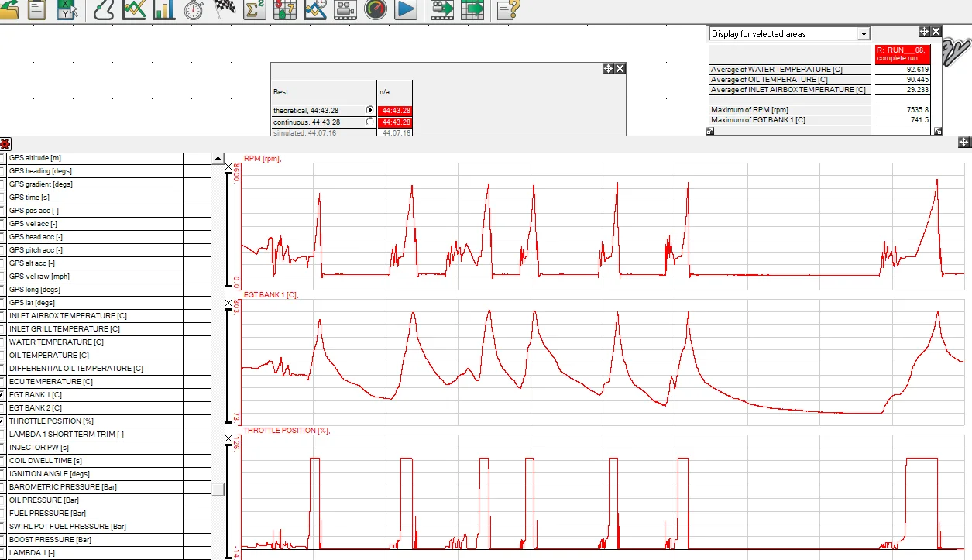Close the Best lap time panel
The image size is (972, 560).
click(620, 69)
